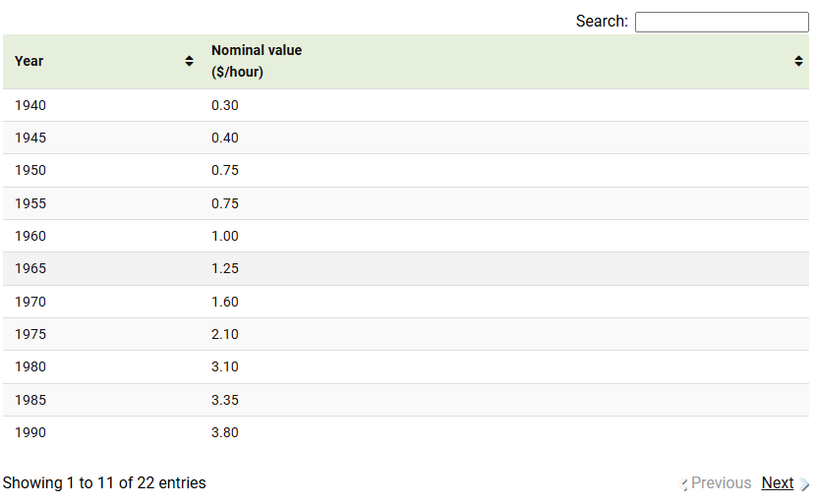The height and width of the screenshot is (504, 816).
Task: Click the Year column header text
Action: (29, 61)
